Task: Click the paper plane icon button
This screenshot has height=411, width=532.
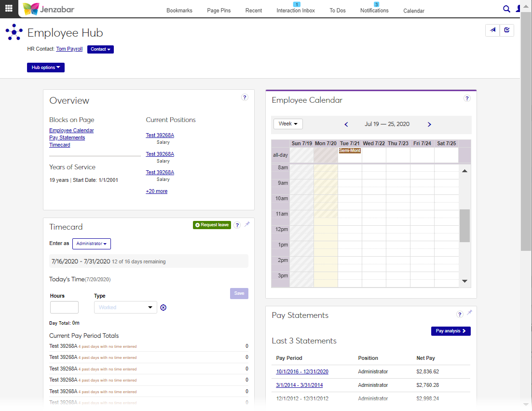Action: click(492, 30)
